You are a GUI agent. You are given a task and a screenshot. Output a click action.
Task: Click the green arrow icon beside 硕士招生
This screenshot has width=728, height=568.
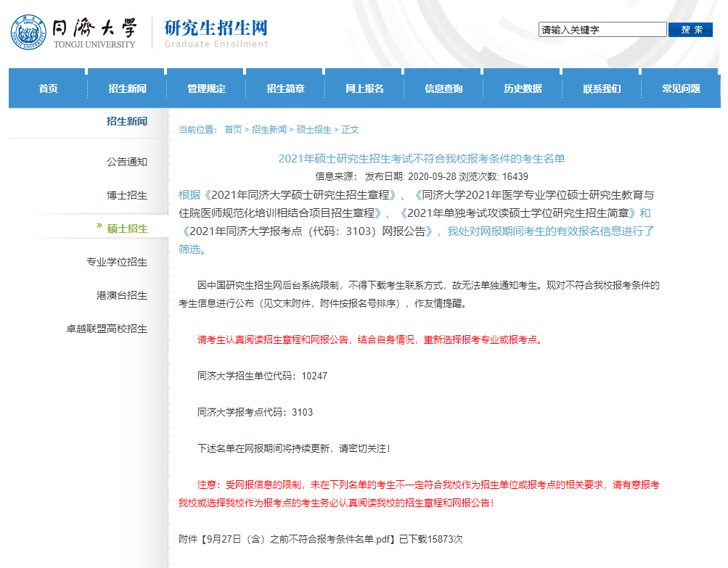pyautogui.click(x=99, y=226)
